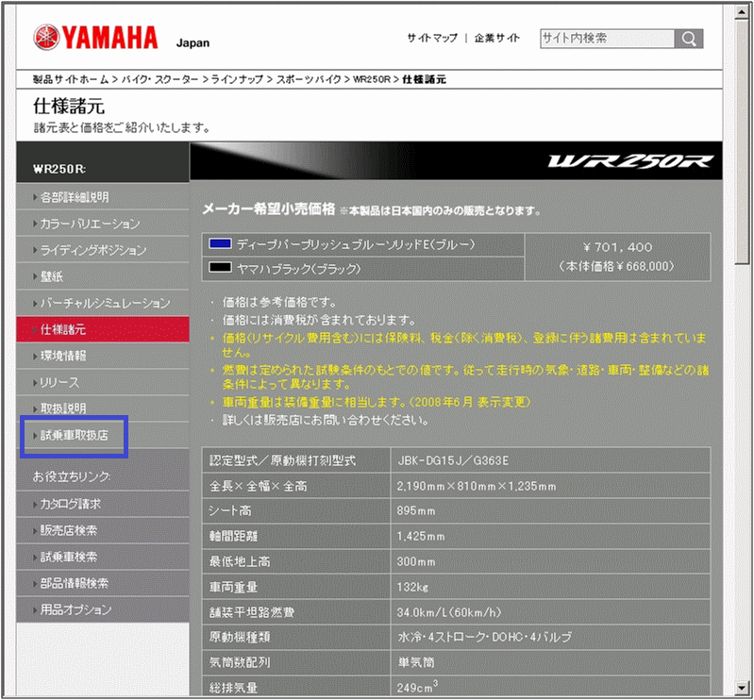Click the 単気筒 cylinder value
The width and height of the screenshot is (754, 700).
pos(416,662)
